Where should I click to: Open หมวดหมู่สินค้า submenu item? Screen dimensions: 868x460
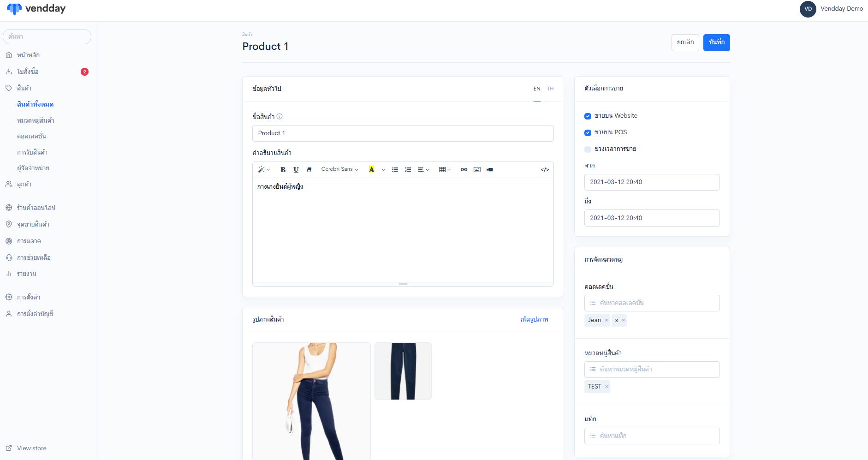pos(36,120)
